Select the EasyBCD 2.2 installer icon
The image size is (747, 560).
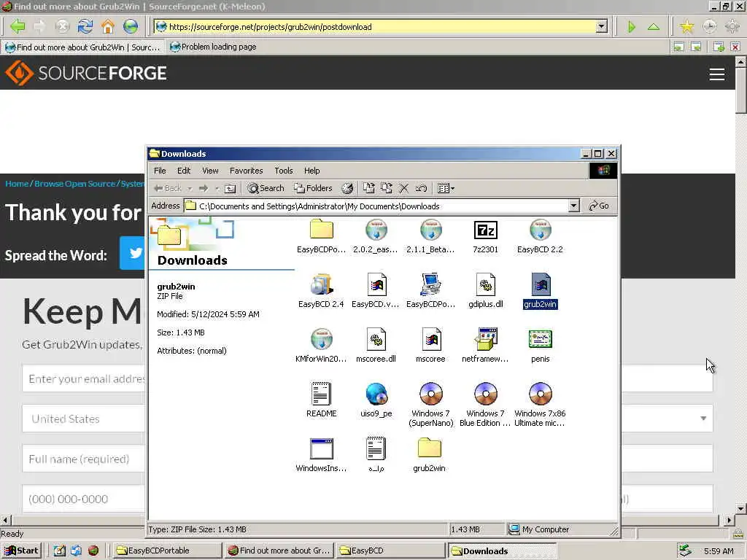pos(541,230)
